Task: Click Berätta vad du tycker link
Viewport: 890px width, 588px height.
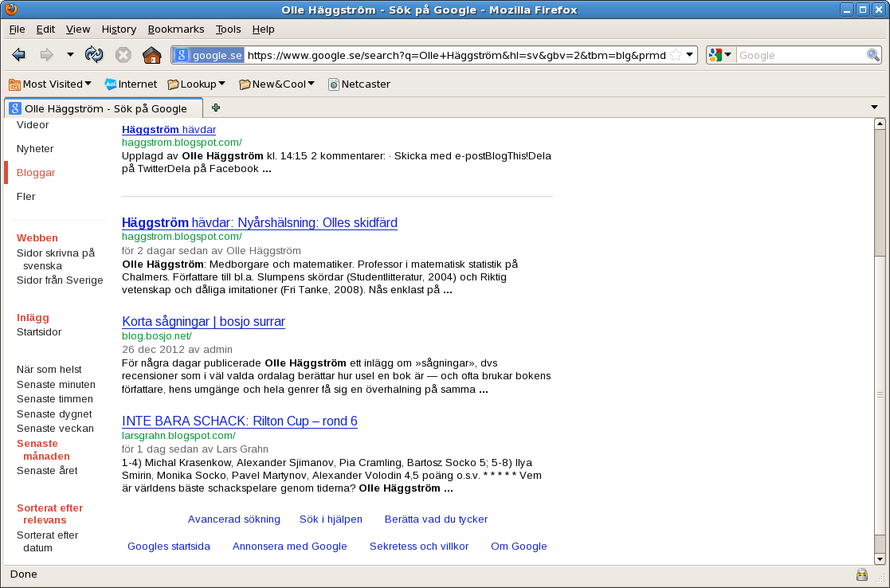Action: point(436,519)
